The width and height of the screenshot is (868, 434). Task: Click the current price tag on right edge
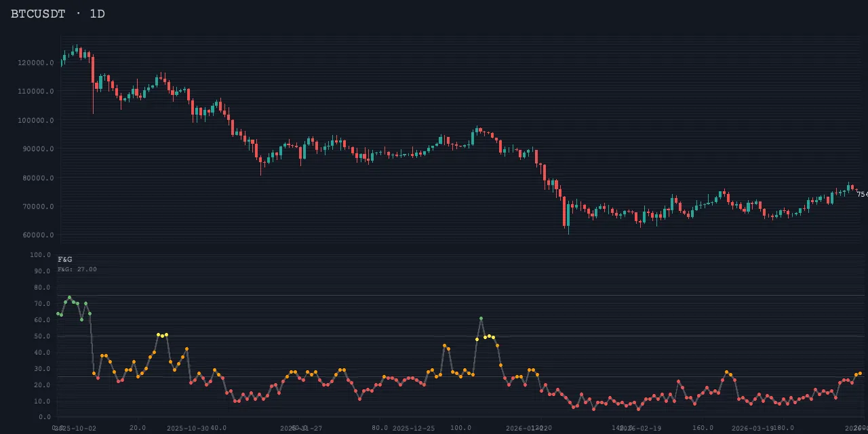(862, 195)
